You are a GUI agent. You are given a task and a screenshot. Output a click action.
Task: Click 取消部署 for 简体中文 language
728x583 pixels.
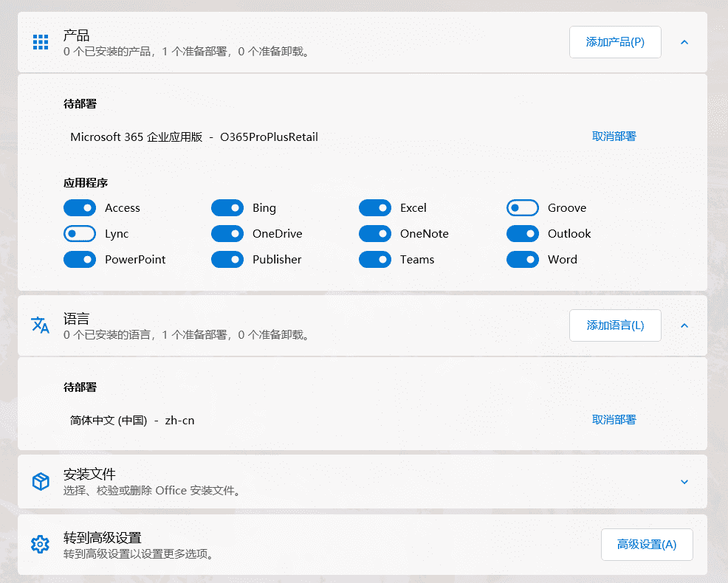(614, 419)
